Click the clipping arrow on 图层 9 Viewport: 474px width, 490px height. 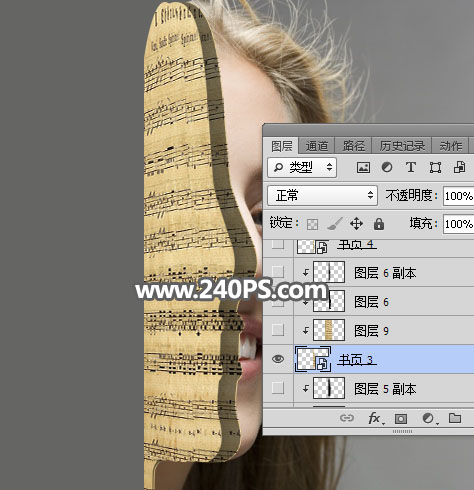pos(306,330)
